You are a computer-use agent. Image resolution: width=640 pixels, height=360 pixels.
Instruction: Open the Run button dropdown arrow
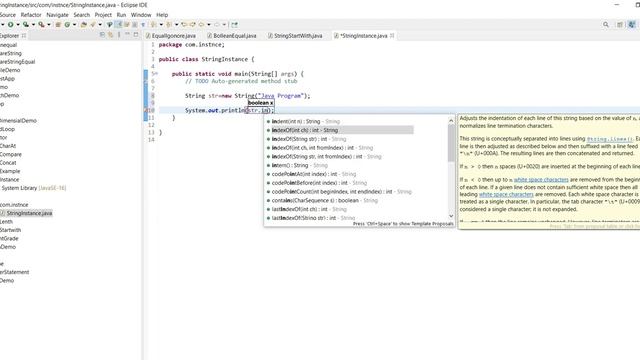tap(18, 24)
